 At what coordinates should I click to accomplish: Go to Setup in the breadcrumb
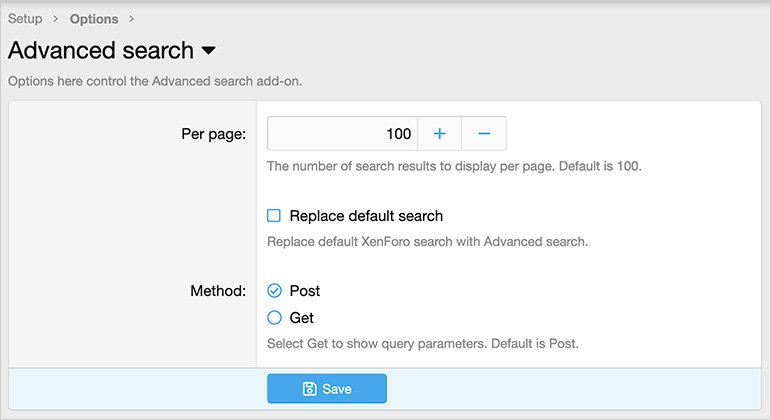click(25, 19)
